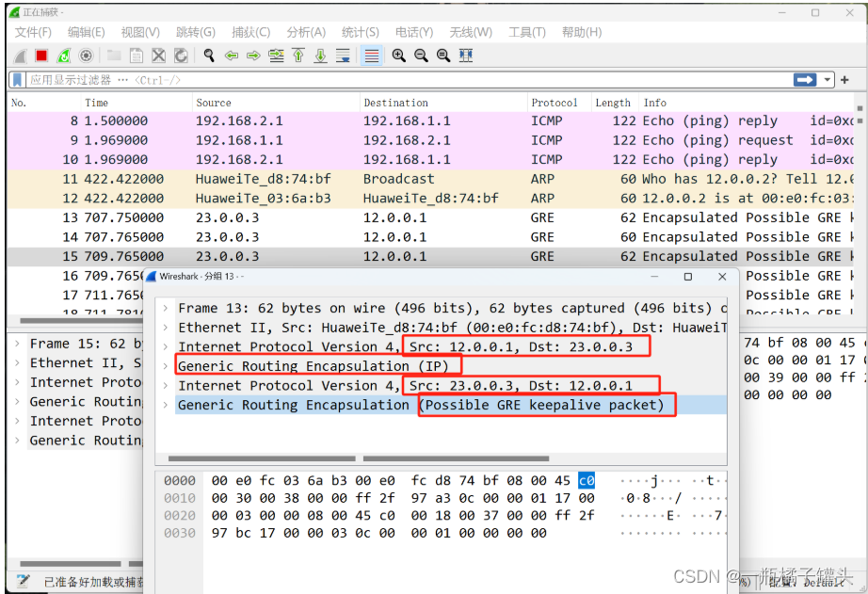Open the filter expression dropdown arrow
868x594 pixels.
tap(828, 79)
